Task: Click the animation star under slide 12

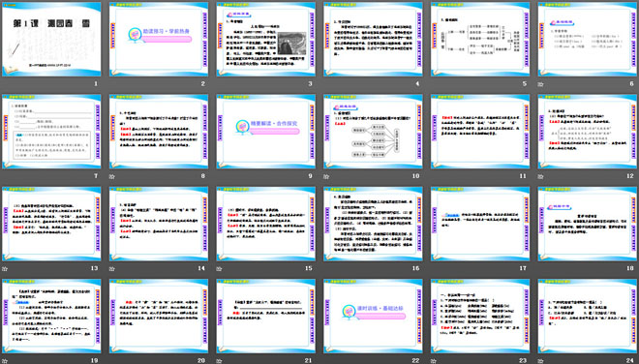Action: [540, 176]
